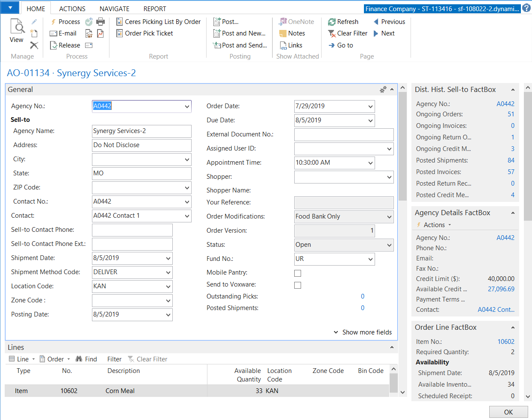This screenshot has height=420, width=532.
Task: Click the Release document icon
Action: [54, 45]
